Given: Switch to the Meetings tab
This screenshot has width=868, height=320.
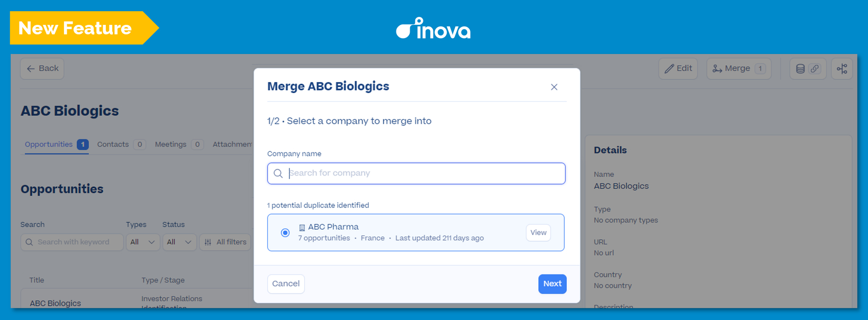Looking at the screenshot, I should click(179, 144).
